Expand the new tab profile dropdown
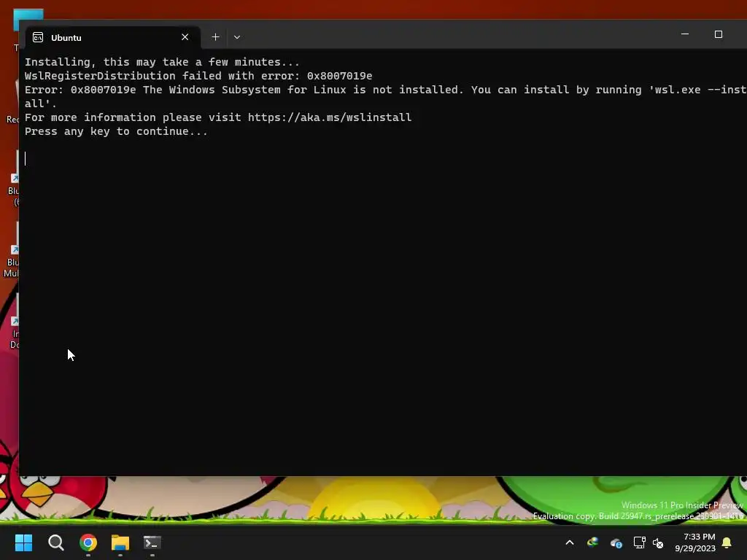 coord(237,37)
